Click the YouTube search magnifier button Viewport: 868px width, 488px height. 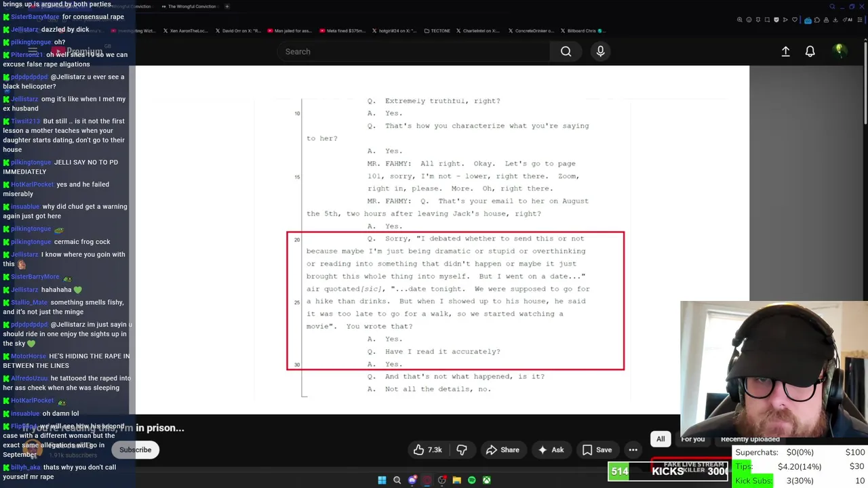pos(566,52)
